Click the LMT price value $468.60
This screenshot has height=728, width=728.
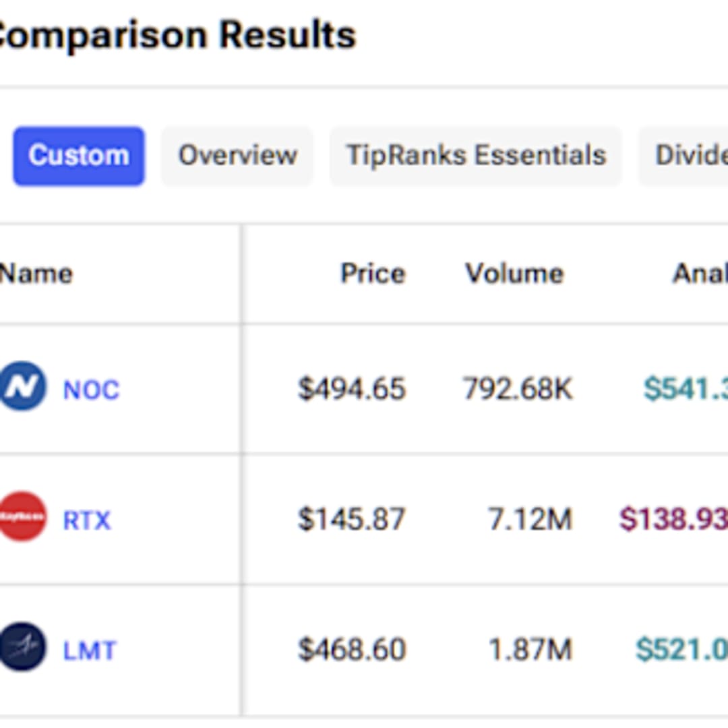[352, 650]
